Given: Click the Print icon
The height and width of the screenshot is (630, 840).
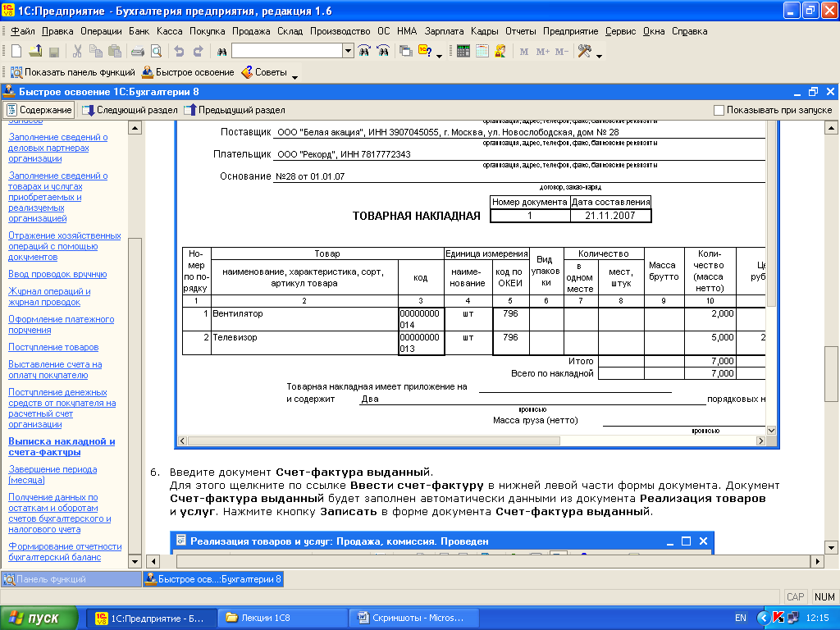Looking at the screenshot, I should [x=138, y=52].
